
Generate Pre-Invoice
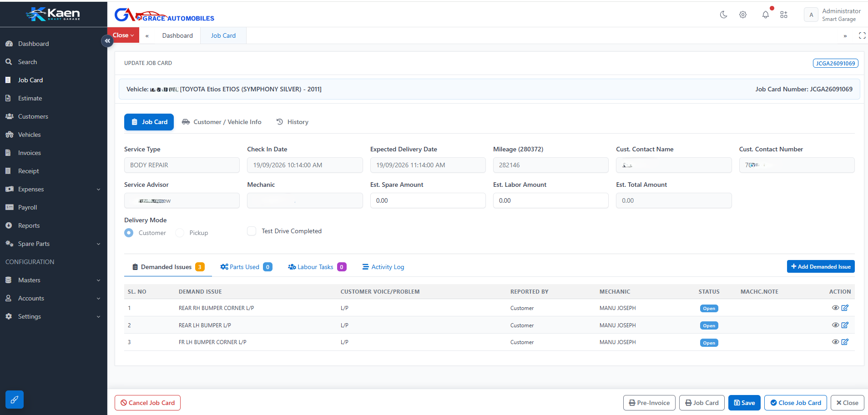pyautogui.click(x=649, y=403)
